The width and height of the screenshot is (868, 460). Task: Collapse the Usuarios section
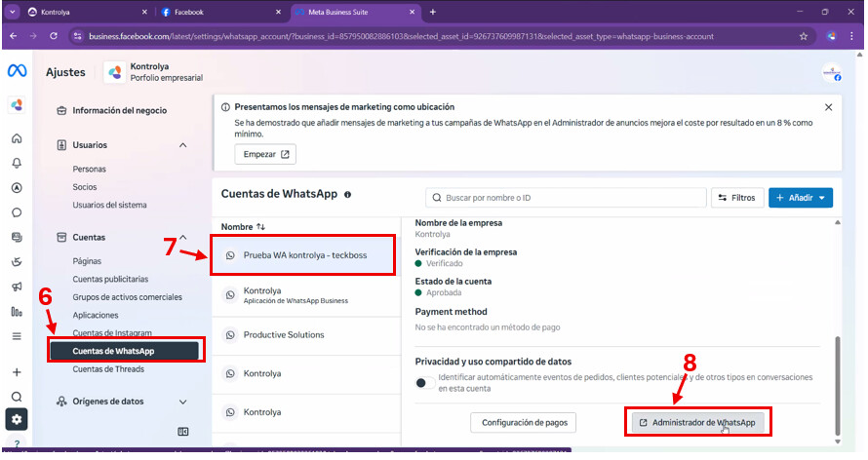tap(183, 145)
